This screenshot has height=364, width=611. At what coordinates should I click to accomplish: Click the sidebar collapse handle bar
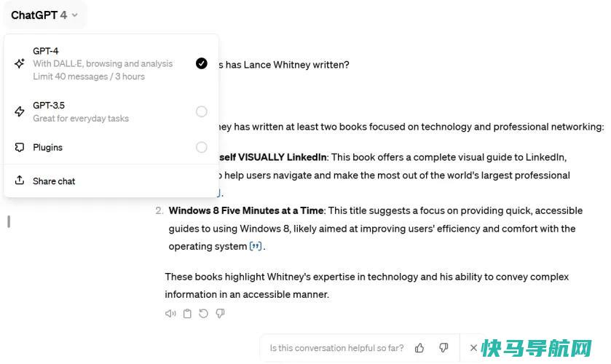click(x=9, y=221)
